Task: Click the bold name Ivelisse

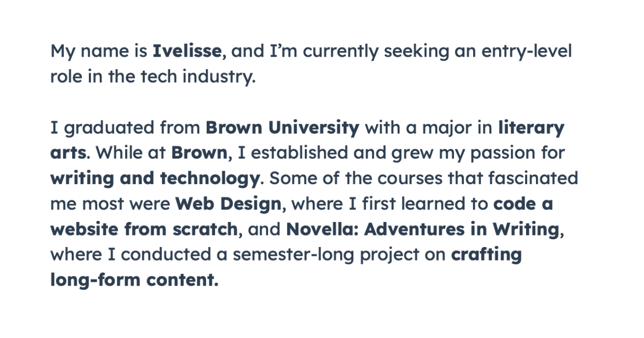Action: coord(187,51)
